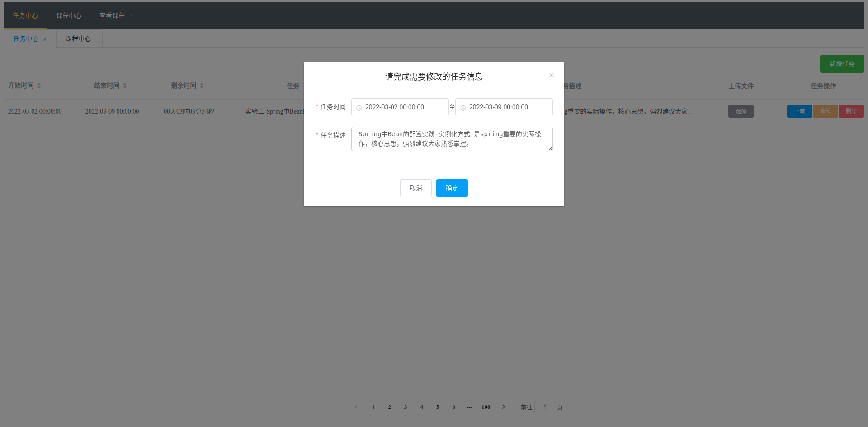
Task: Click clock icon in start time field
Action: coord(359,108)
